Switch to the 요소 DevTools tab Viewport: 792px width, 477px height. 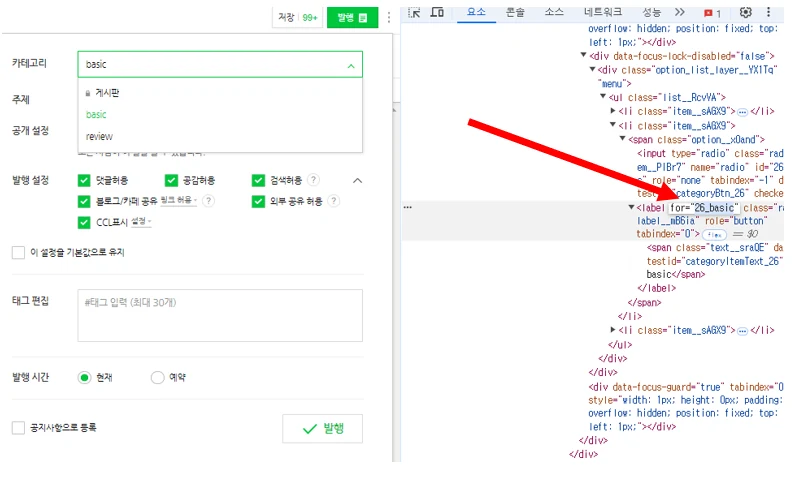click(476, 12)
